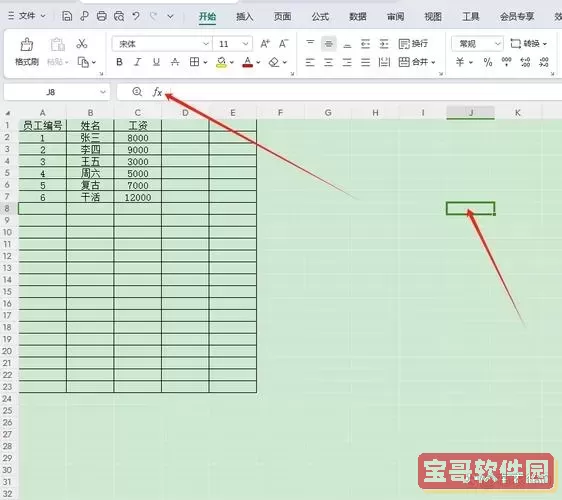562x500 pixels.
Task: Click the Increase Decimal places icon
Action: pos(525,62)
